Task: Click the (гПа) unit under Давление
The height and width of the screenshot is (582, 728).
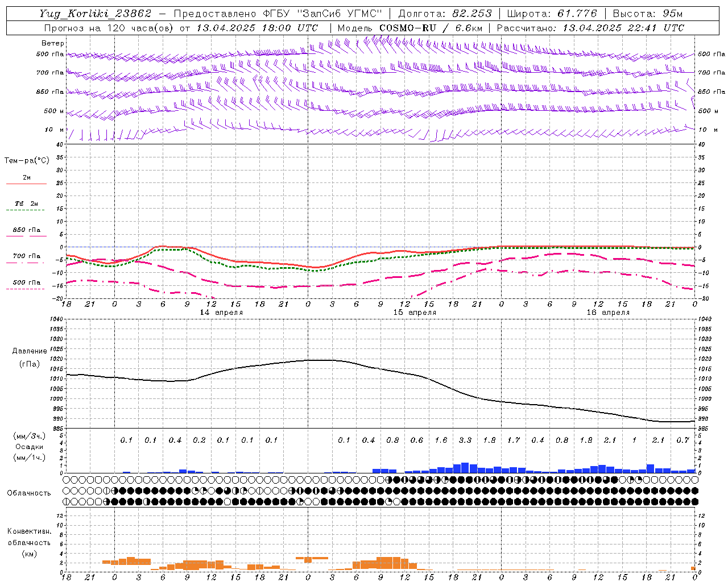Action: click(30, 364)
